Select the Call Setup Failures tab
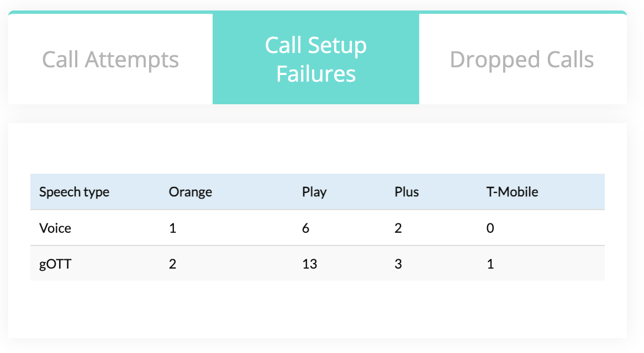The image size is (644, 353). (316, 59)
